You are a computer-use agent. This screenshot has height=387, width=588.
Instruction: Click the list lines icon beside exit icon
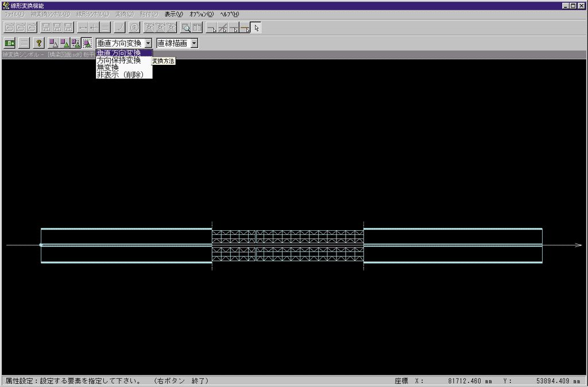pos(24,43)
